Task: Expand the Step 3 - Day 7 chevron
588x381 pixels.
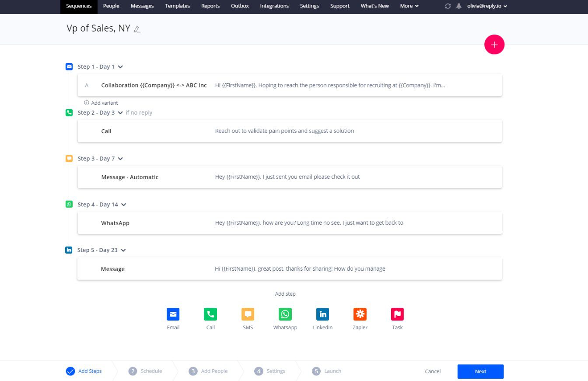Action: pyautogui.click(x=120, y=159)
